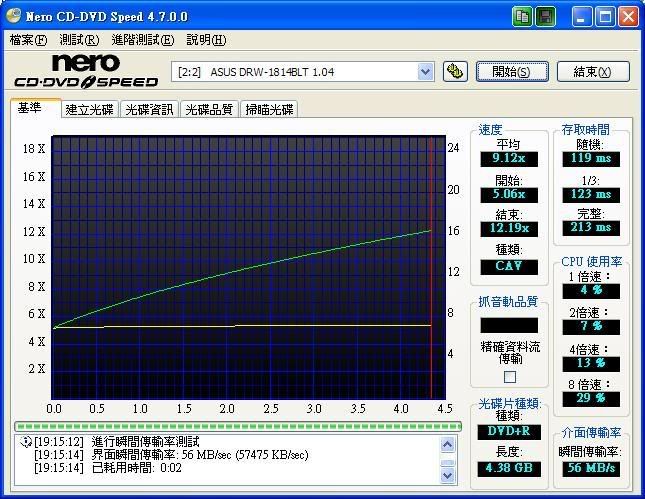The width and height of the screenshot is (645, 499).
Task: Maximize the Nero CD-DVD Speed window
Action: click(x=605, y=16)
